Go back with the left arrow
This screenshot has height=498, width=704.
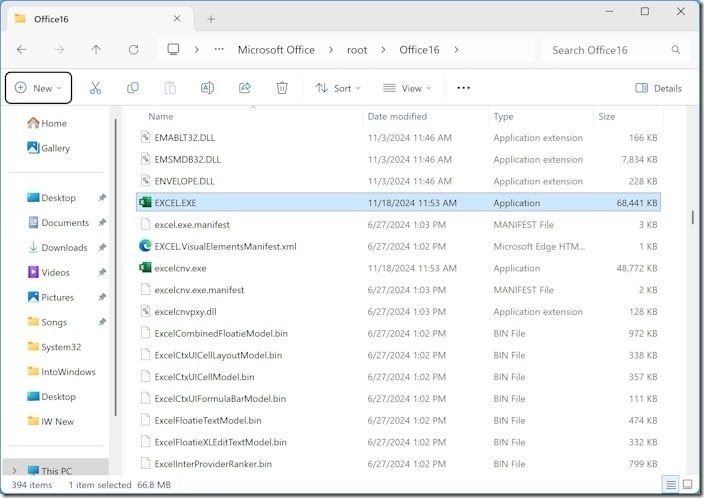[x=22, y=50]
